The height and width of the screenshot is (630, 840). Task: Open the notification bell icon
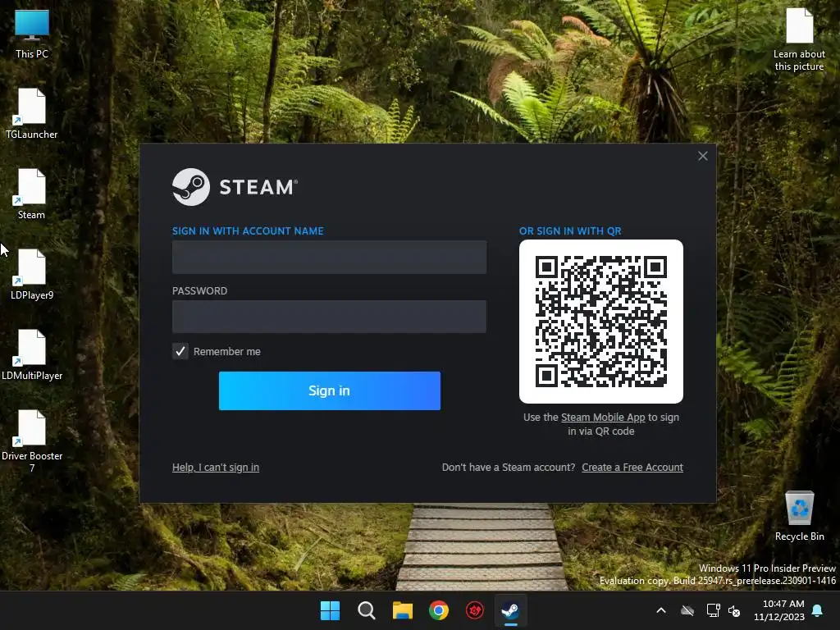coord(818,610)
